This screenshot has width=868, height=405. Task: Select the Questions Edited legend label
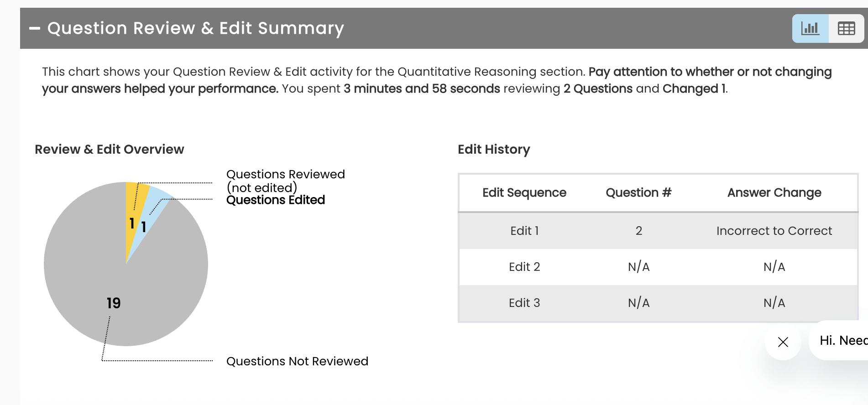(276, 200)
